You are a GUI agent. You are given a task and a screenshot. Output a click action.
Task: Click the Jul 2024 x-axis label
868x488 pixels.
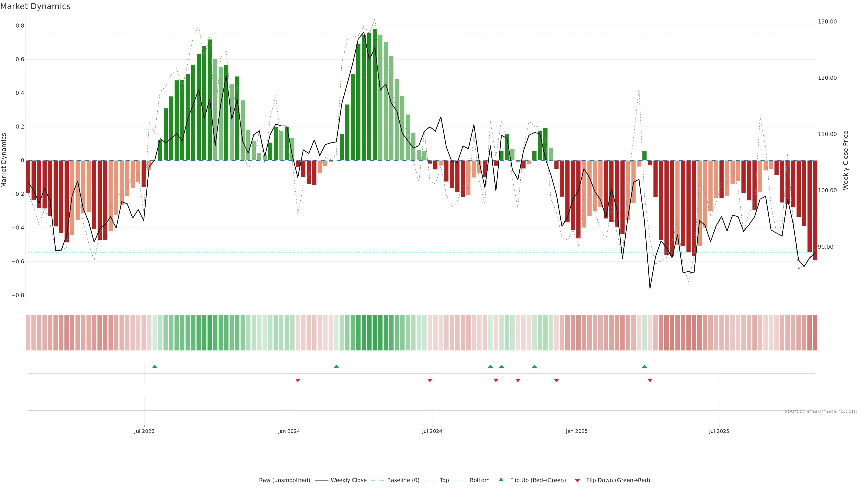pyautogui.click(x=432, y=431)
